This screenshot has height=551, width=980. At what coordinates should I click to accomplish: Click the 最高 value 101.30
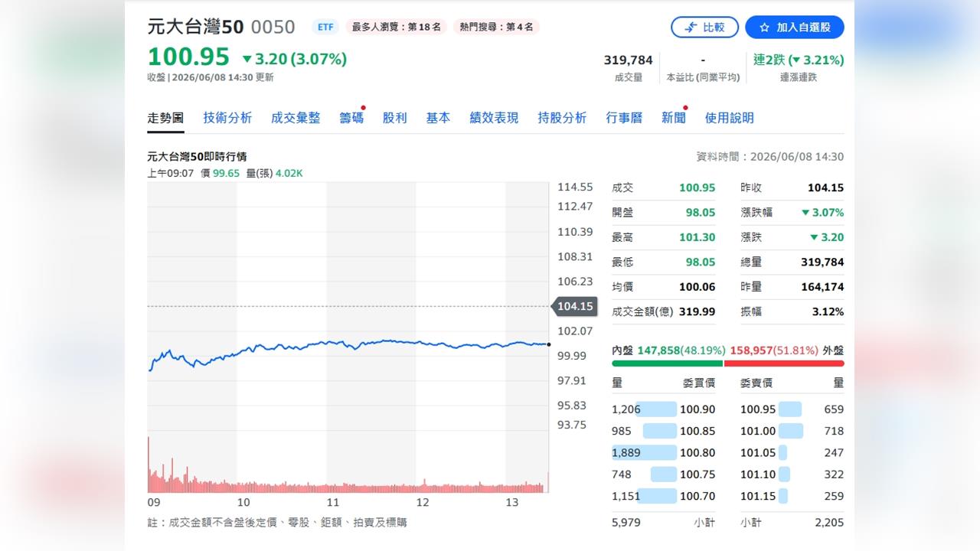tap(697, 237)
